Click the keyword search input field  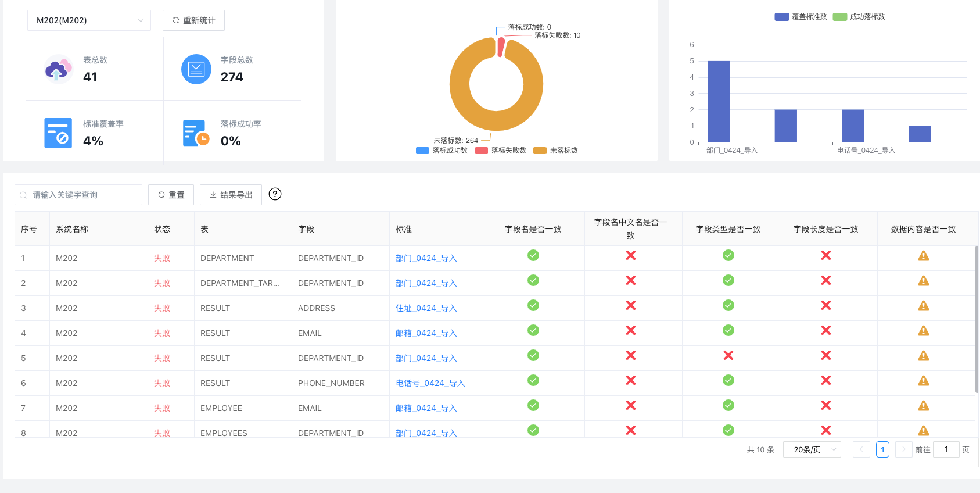coord(81,195)
